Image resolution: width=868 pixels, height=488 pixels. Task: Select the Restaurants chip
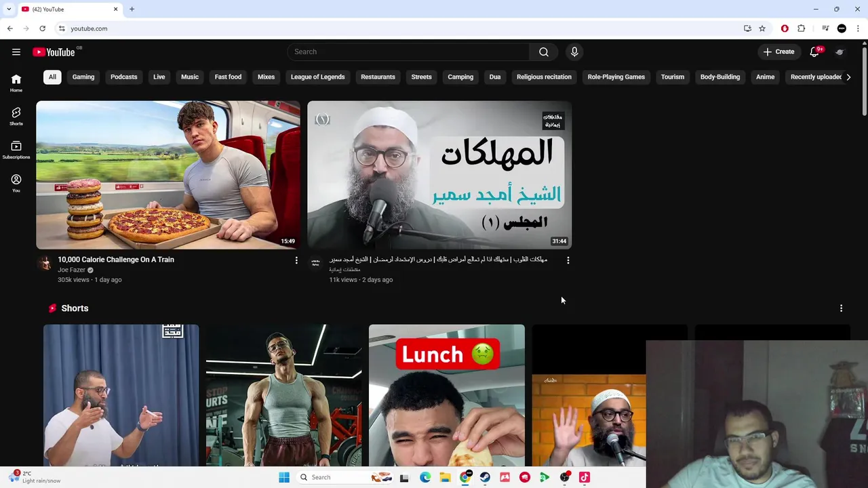(378, 77)
